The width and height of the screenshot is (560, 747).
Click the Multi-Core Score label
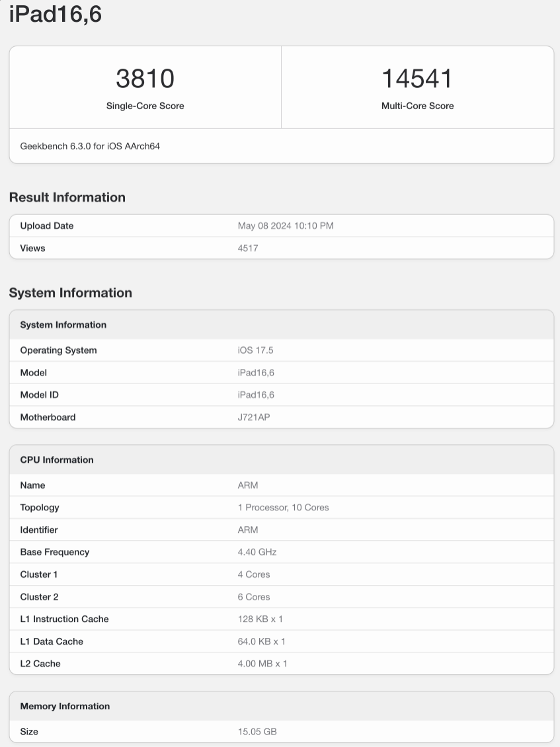417,106
